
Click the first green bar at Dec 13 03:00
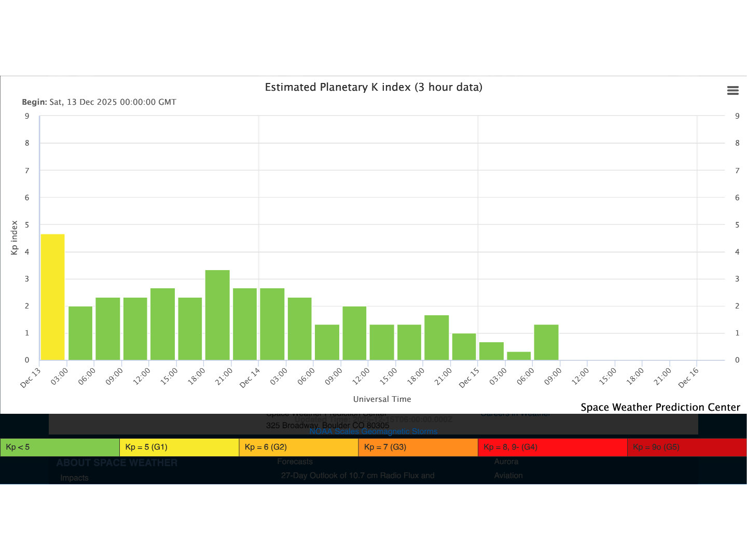click(x=80, y=333)
